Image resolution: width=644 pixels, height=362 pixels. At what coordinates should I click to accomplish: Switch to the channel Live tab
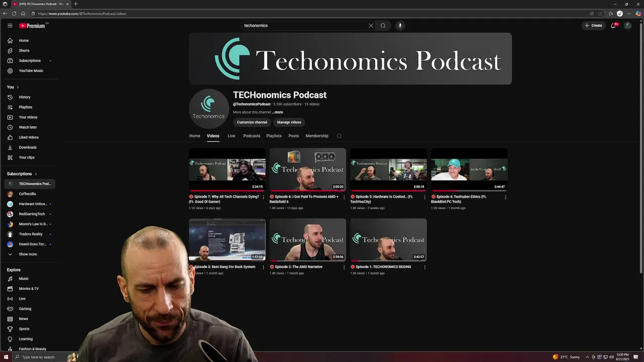231,136
